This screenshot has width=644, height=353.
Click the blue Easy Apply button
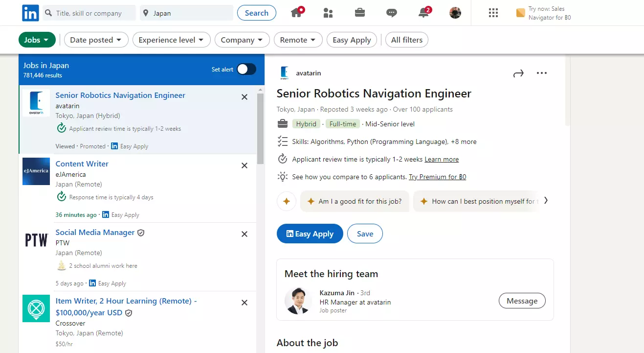pyautogui.click(x=310, y=234)
